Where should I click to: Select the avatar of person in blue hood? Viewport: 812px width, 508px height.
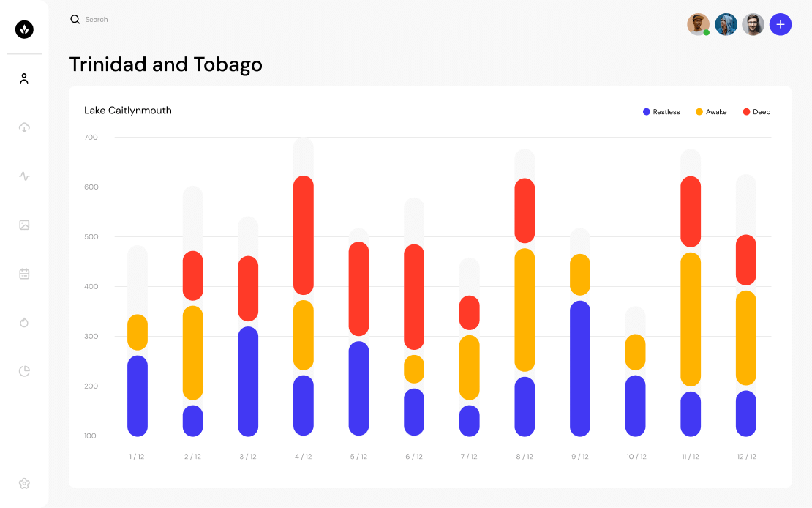726,24
